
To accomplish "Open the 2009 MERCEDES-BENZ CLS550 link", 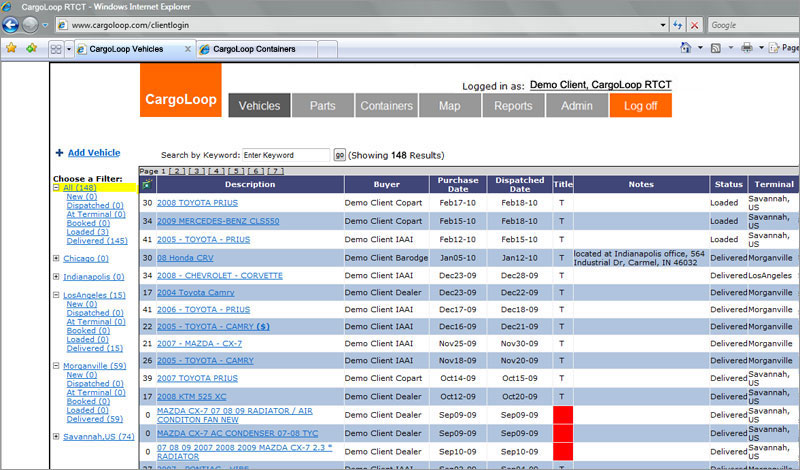I will pos(218,221).
